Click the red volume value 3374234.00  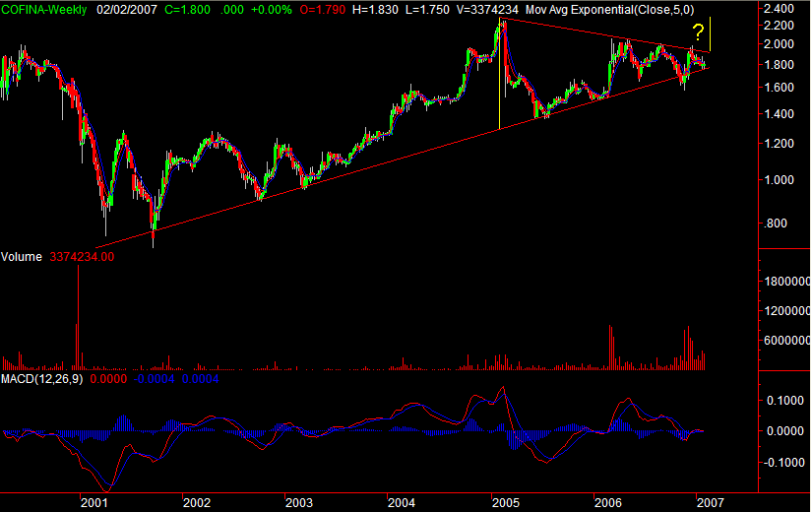pos(82,257)
